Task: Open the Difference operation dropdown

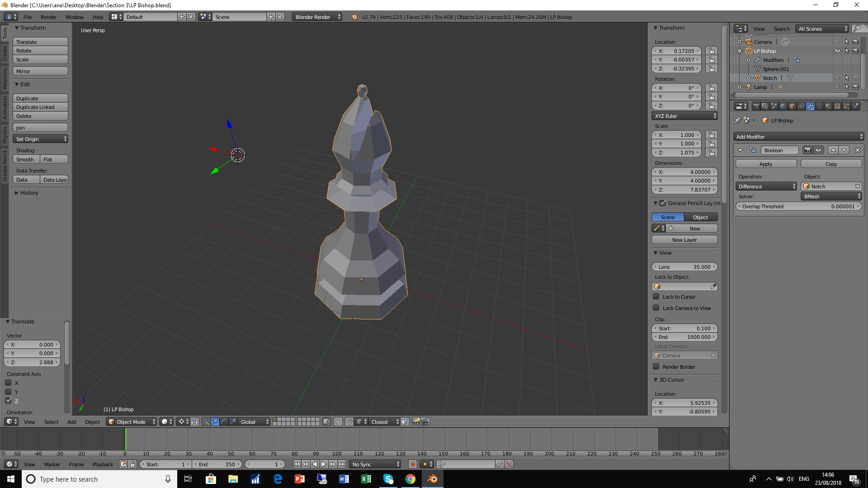Action: (x=766, y=187)
